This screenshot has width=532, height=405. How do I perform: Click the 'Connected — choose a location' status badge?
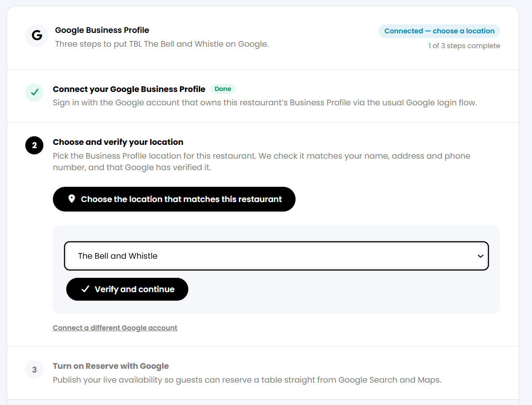pyautogui.click(x=439, y=31)
